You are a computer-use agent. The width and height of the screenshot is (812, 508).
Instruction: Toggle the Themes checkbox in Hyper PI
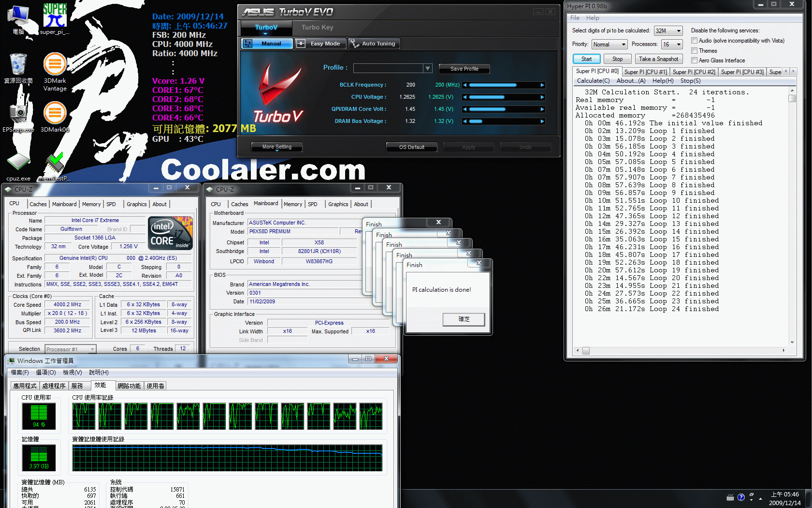tap(694, 50)
